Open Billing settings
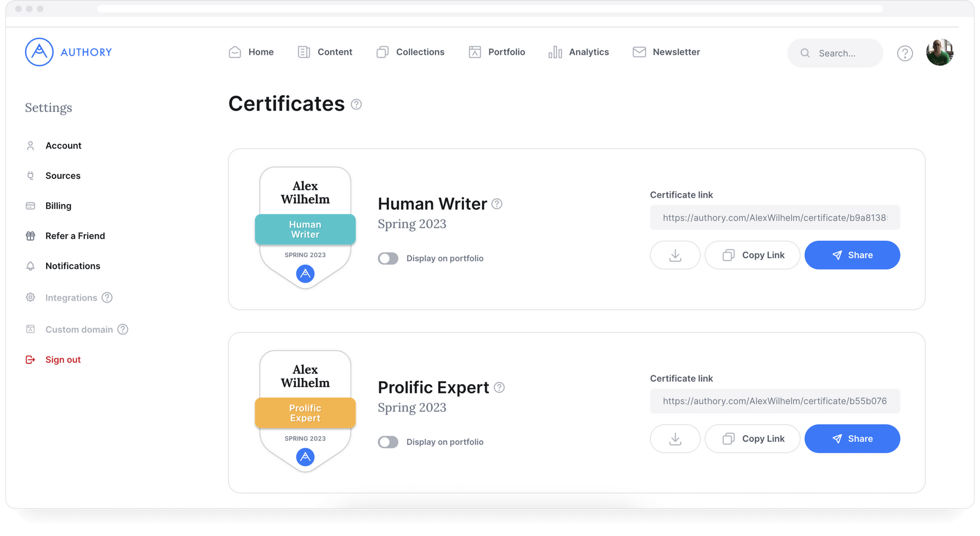The image size is (980, 536). [58, 206]
